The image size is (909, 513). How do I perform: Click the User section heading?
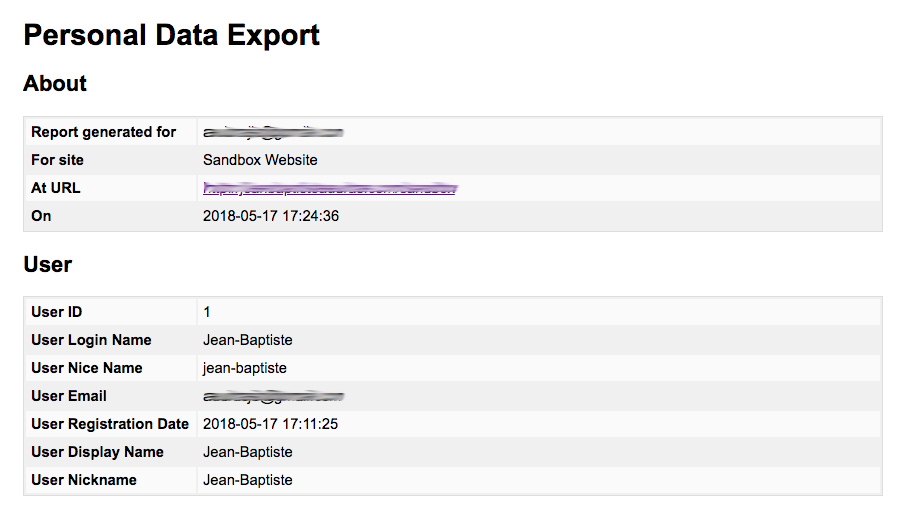pos(48,265)
